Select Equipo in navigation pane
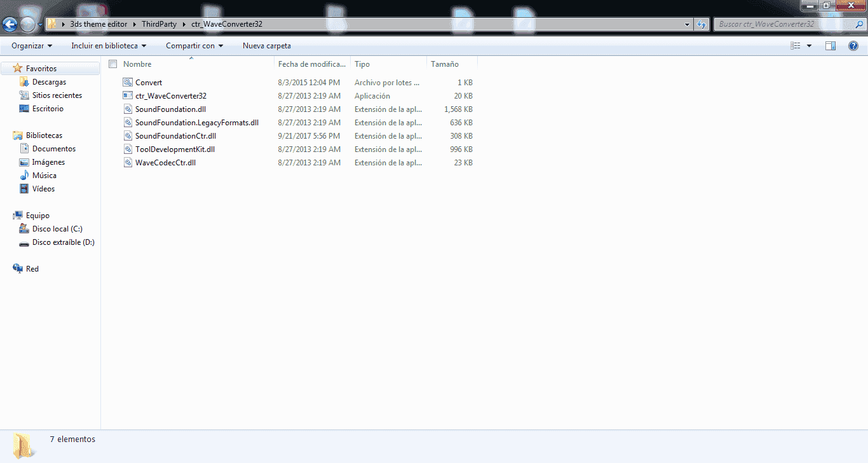868x463 pixels. 37,216
